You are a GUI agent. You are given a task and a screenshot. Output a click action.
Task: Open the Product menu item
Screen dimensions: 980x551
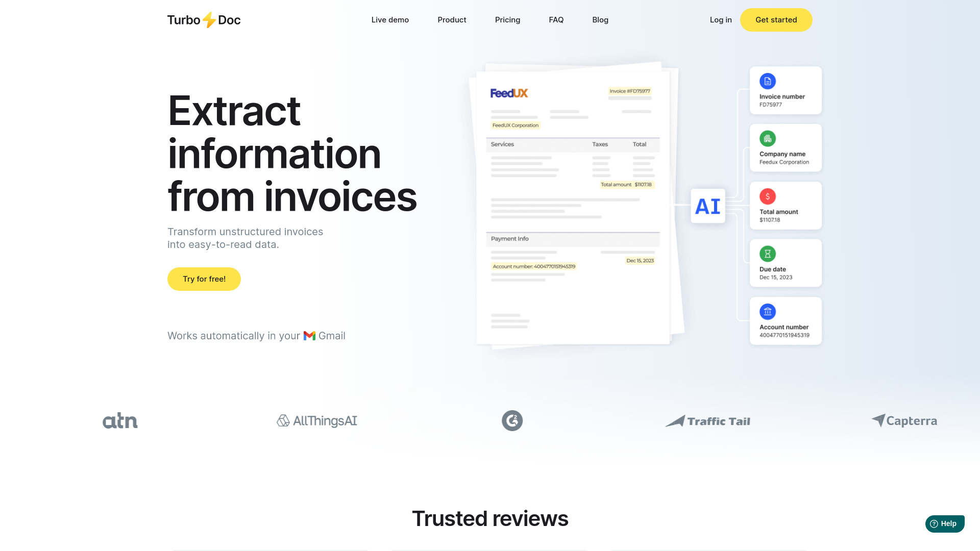click(x=452, y=19)
